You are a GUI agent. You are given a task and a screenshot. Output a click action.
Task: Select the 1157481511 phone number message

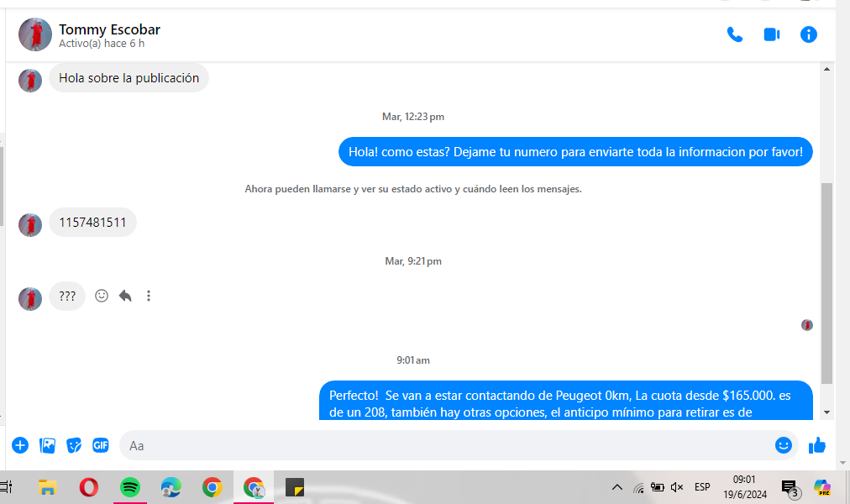[92, 223]
